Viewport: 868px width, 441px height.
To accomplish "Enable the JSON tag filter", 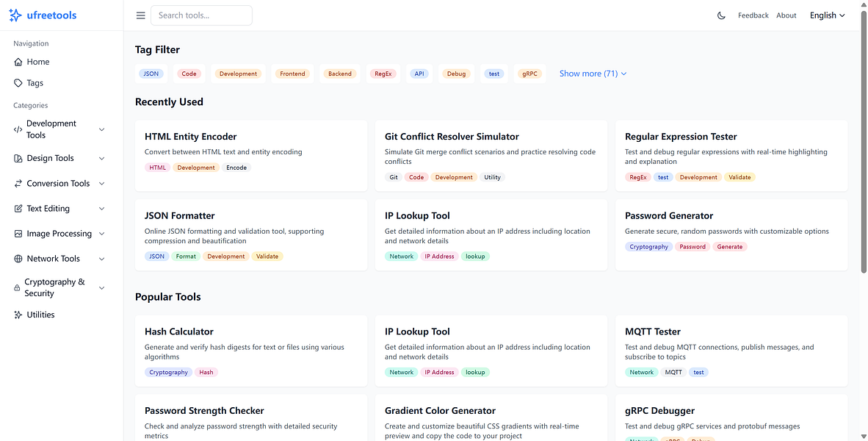I will click(x=151, y=73).
